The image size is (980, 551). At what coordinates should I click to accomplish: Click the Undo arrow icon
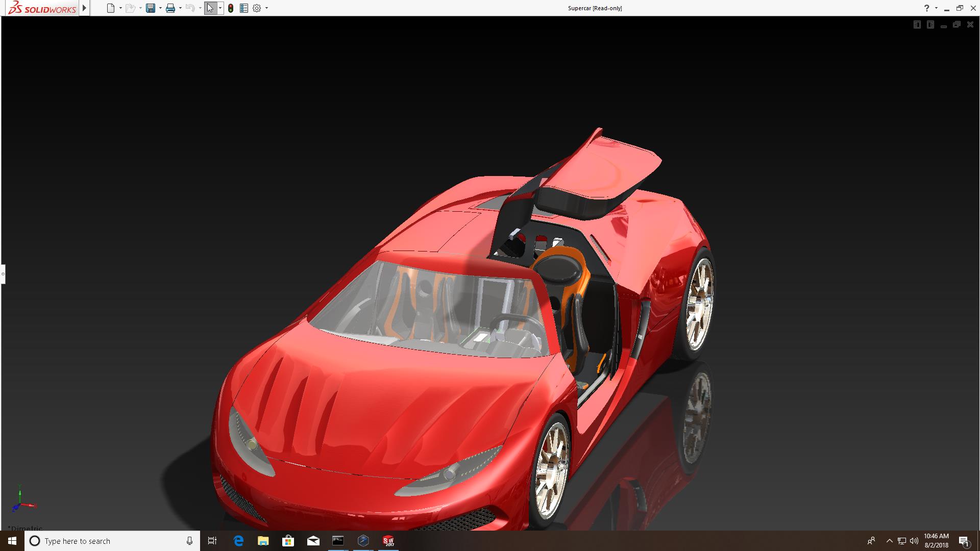coord(190,8)
